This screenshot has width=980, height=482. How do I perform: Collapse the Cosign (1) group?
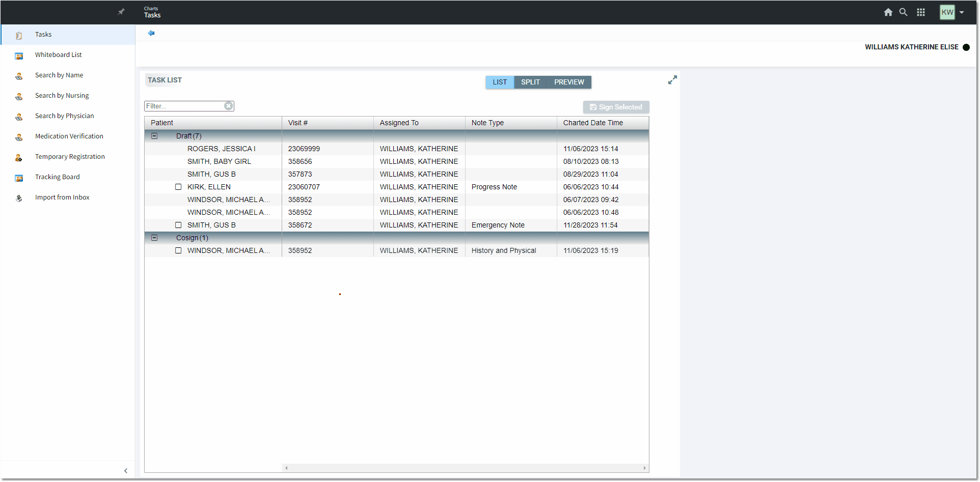pyautogui.click(x=154, y=238)
